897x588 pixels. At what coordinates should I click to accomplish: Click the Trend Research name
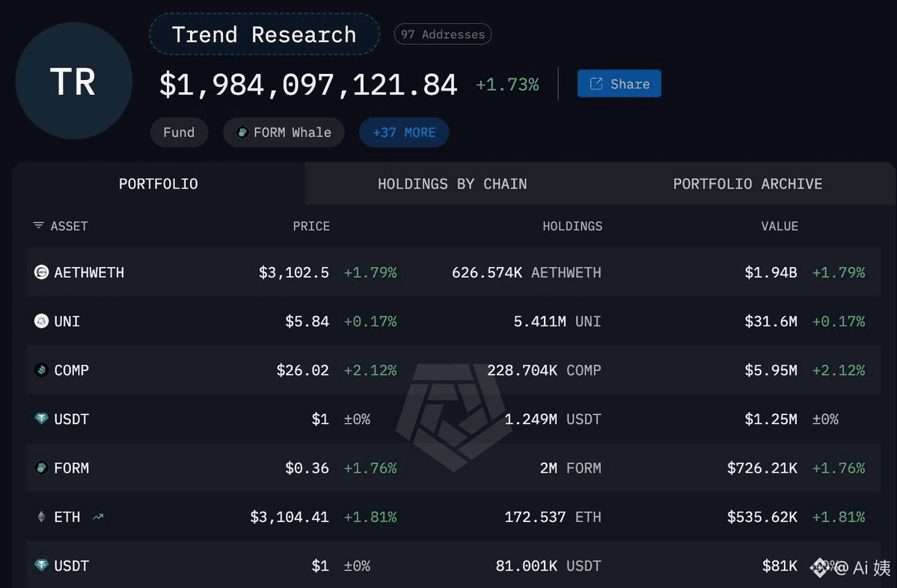[x=263, y=34]
